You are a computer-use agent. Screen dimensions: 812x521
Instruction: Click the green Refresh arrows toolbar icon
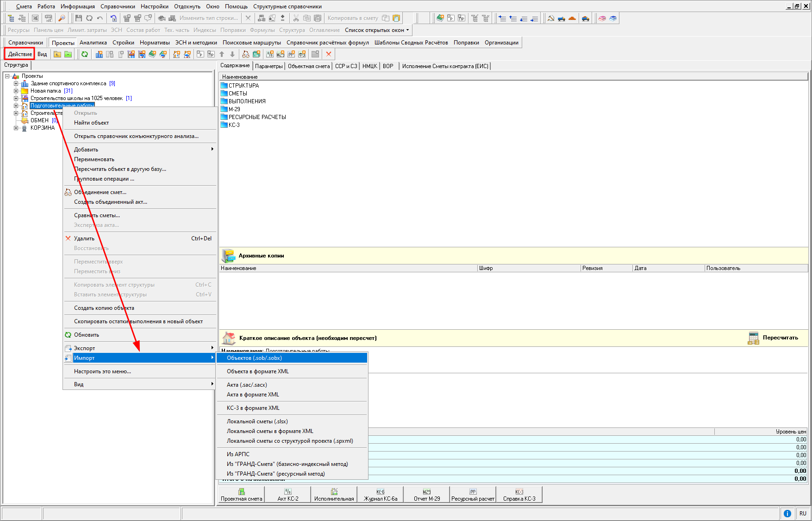(x=85, y=54)
